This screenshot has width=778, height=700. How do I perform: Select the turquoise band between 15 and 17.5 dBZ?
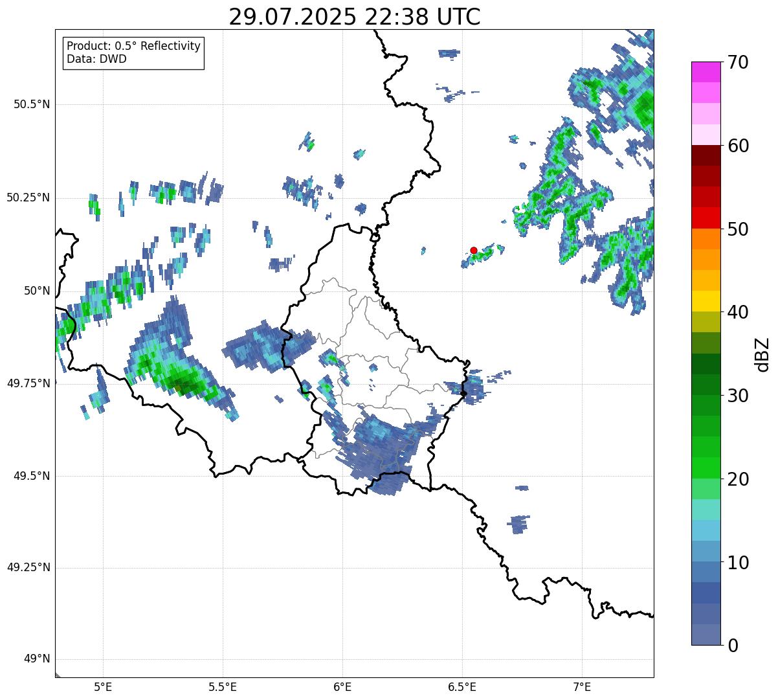[x=706, y=510]
